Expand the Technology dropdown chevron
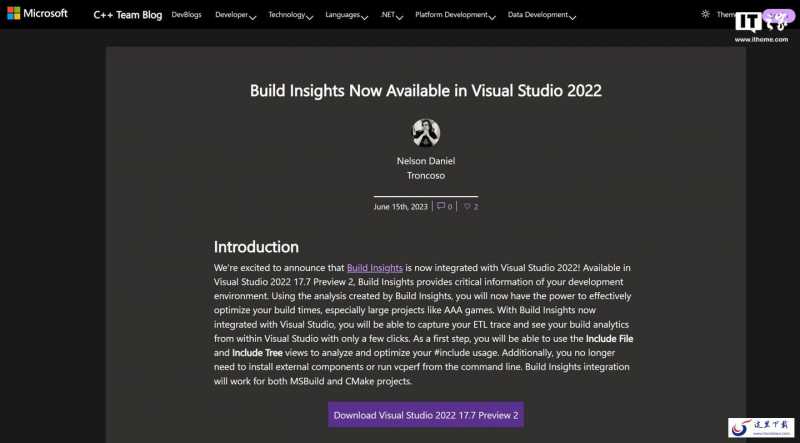Viewport: 800px width, 443px height. coord(309,17)
